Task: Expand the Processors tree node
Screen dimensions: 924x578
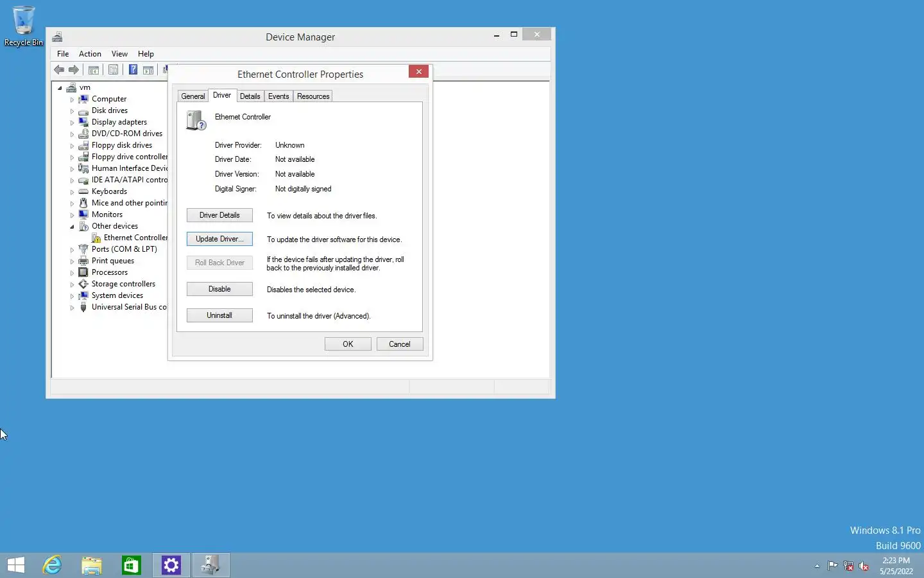Action: click(x=72, y=273)
